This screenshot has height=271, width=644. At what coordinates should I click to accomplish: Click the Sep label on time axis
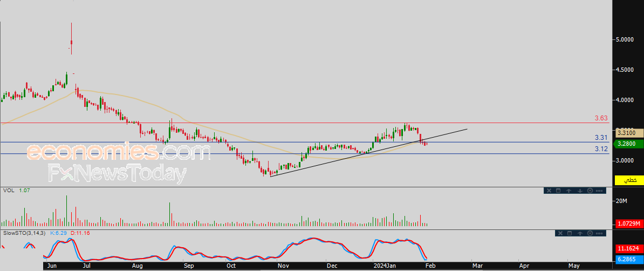189,266
